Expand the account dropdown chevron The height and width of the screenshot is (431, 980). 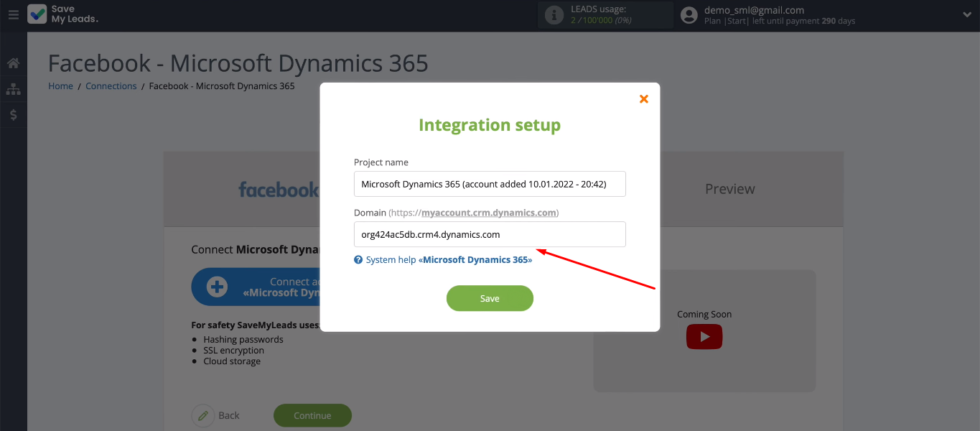967,14
